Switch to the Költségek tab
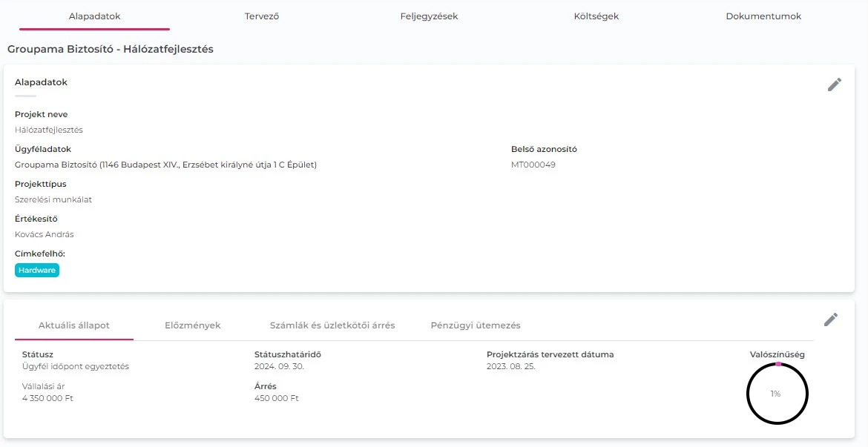 click(596, 15)
